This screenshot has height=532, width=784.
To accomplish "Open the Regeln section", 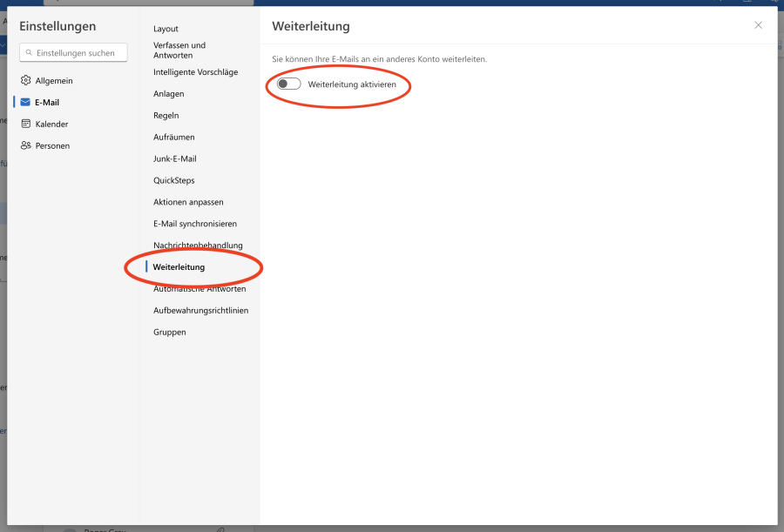I will pos(166,115).
